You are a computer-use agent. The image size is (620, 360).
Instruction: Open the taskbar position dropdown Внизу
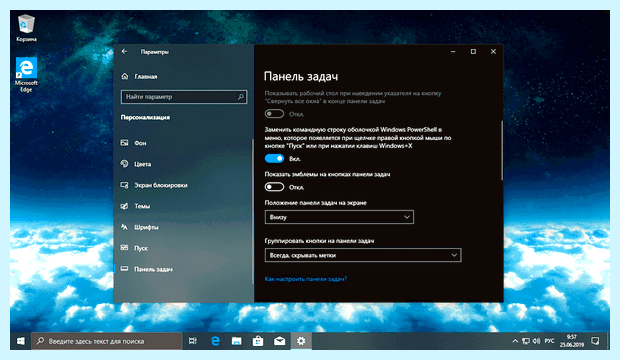click(339, 217)
